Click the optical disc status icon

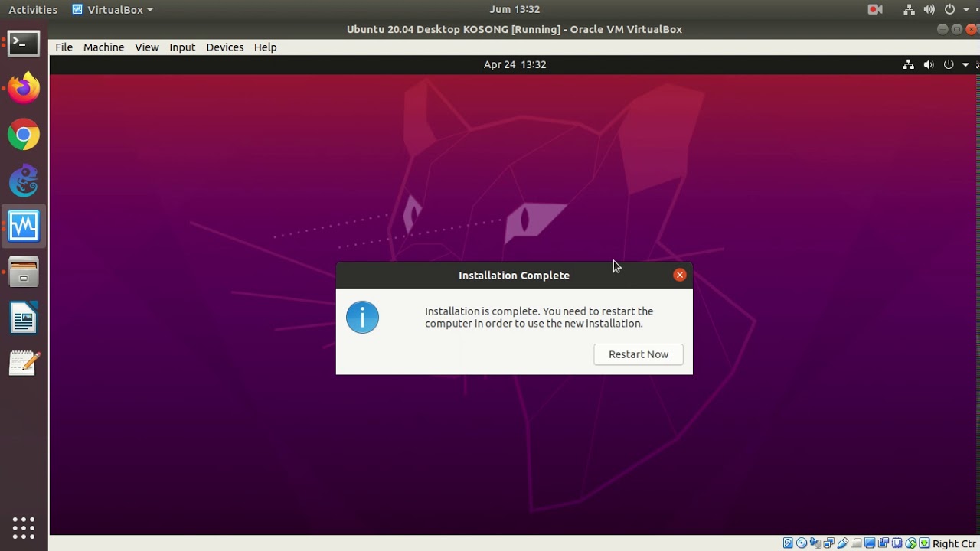point(802,543)
